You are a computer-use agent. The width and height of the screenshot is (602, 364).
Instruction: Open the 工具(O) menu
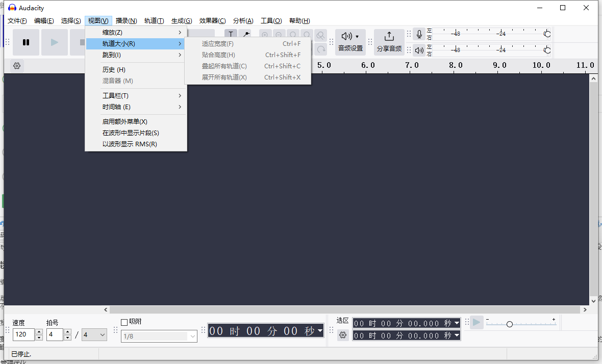point(271,21)
